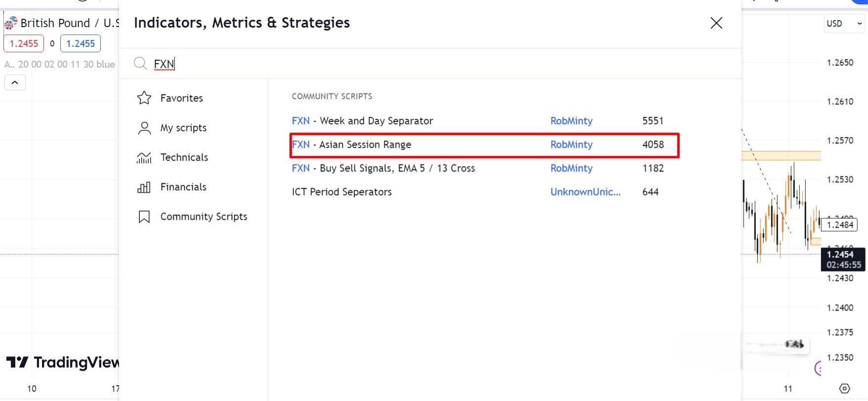Add FXN - Asian Session Range script
The height and width of the screenshot is (401, 868).
pos(365,145)
